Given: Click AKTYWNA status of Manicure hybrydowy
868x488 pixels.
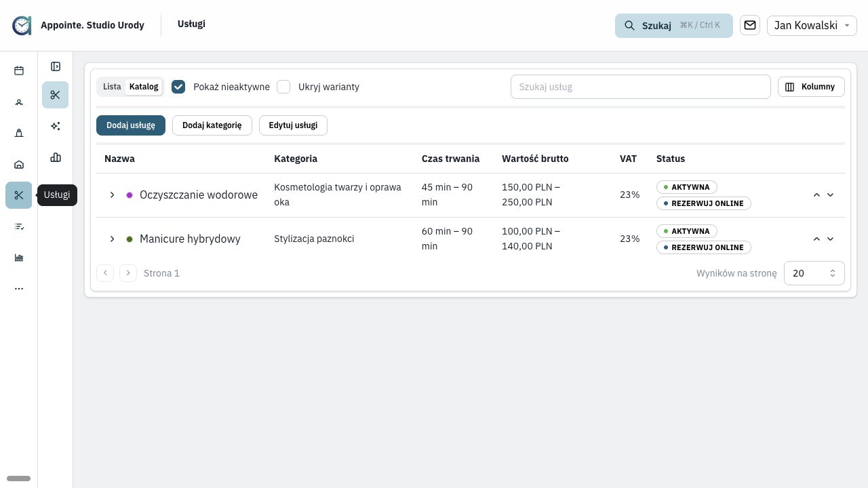Looking at the screenshot, I should tap(687, 231).
